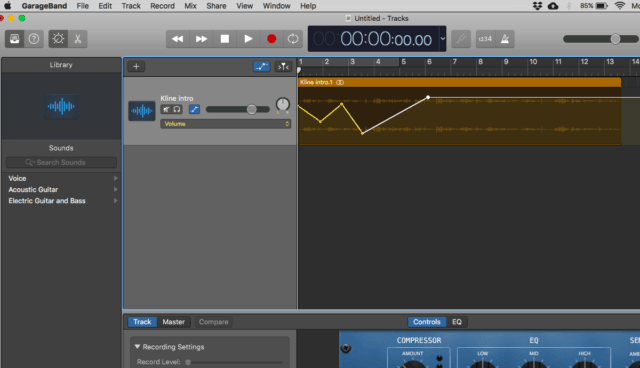Open the Record menu
This screenshot has width=640, height=368.
pyautogui.click(x=162, y=6)
